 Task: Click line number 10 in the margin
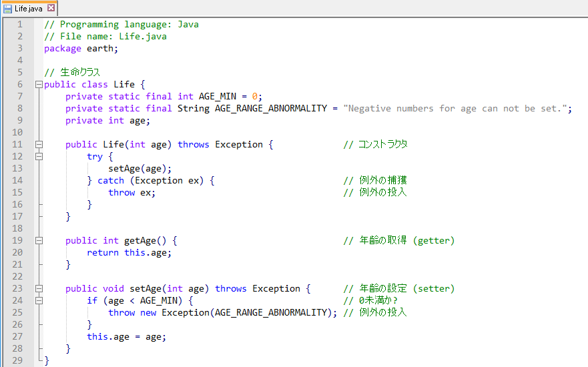(x=17, y=132)
